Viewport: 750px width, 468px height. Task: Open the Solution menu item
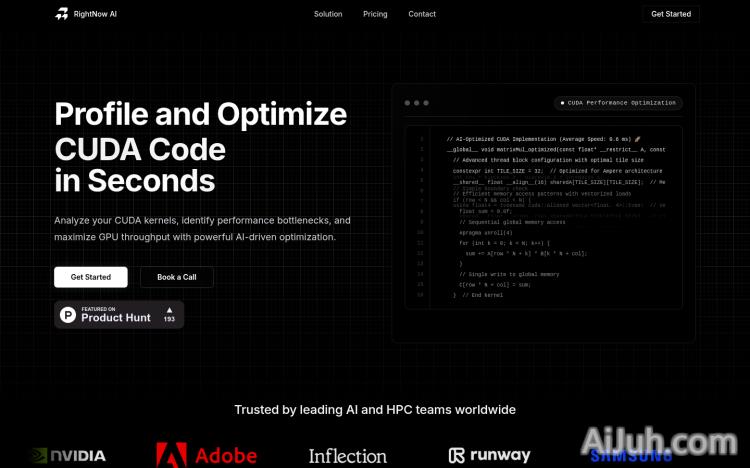point(328,14)
